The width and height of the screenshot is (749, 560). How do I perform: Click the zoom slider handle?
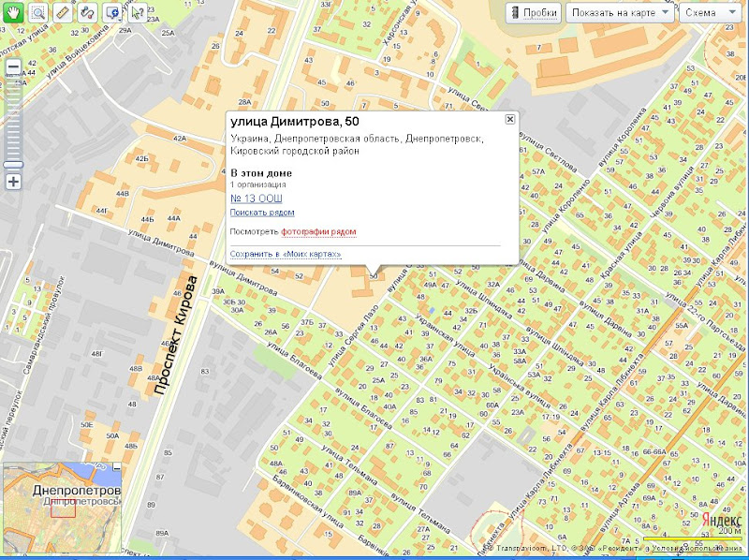pyautogui.click(x=13, y=165)
